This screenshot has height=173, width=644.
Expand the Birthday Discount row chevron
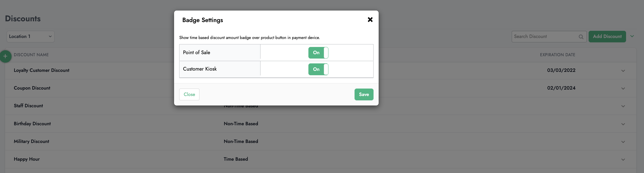(x=623, y=124)
